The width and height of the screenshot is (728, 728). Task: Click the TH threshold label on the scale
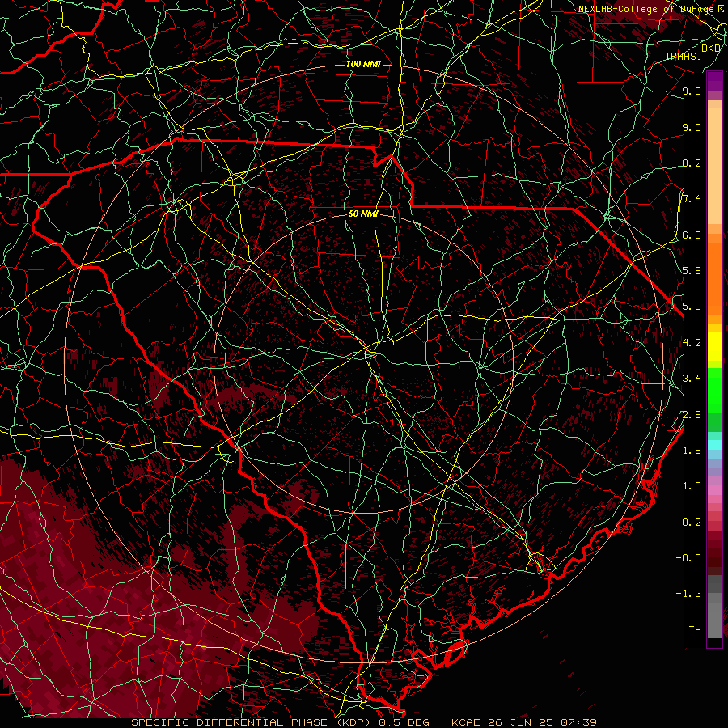695,630
